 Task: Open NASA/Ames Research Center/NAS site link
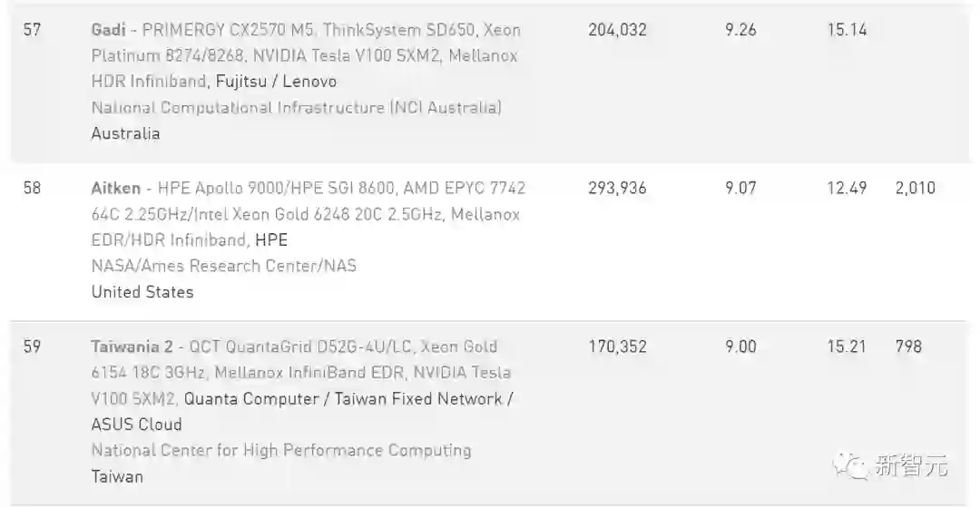[x=223, y=266]
